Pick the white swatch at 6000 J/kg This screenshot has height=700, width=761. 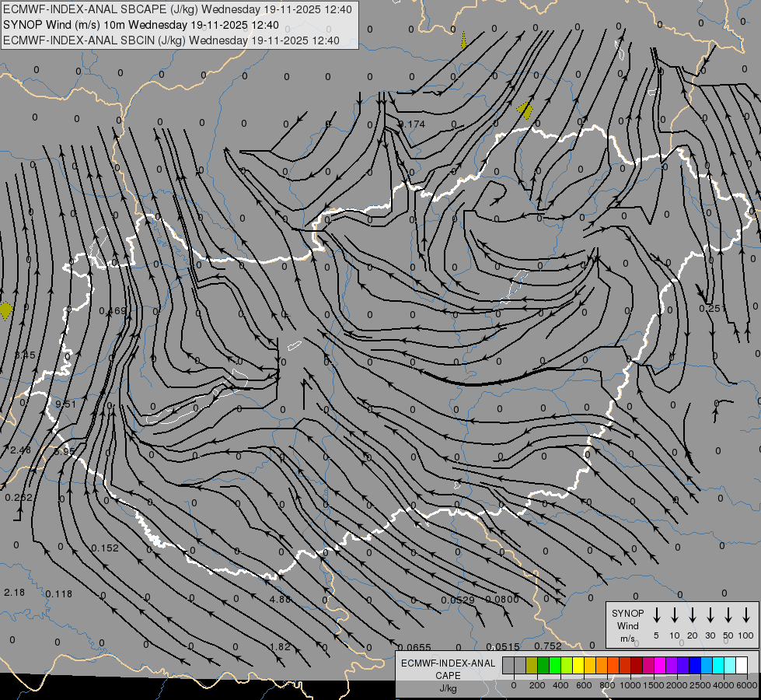pos(742,666)
